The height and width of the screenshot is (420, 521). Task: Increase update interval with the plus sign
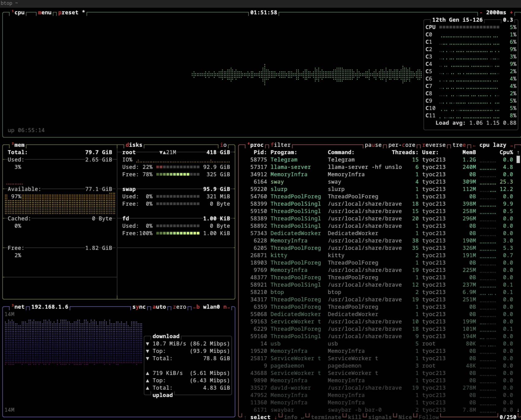click(512, 13)
